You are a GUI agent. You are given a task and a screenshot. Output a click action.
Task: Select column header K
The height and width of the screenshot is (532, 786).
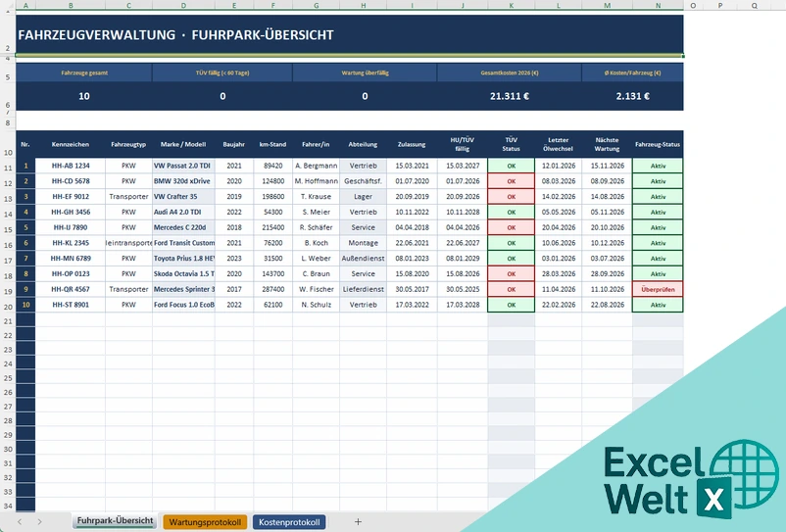coord(511,5)
